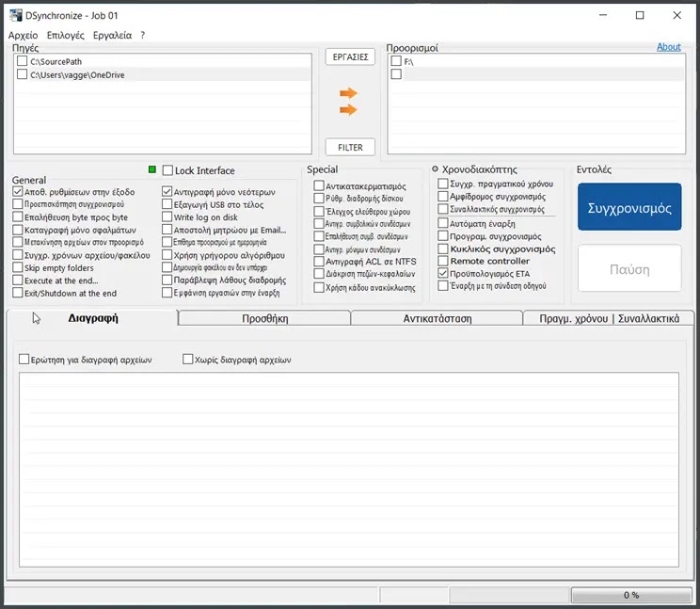Viewport: 700px width, 609px height.
Task: Enable Διάκριση πεζών-κεφαλαίων checkbox
Action: coord(319,274)
